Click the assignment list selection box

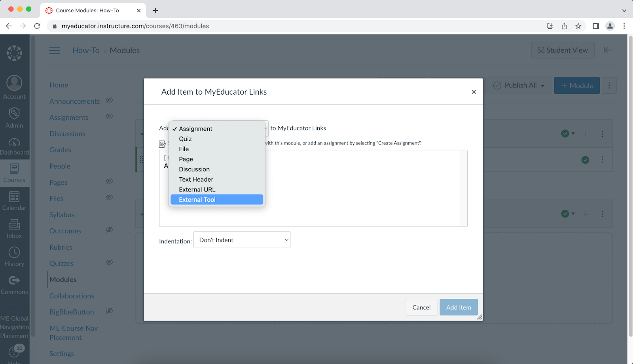[x=313, y=188]
